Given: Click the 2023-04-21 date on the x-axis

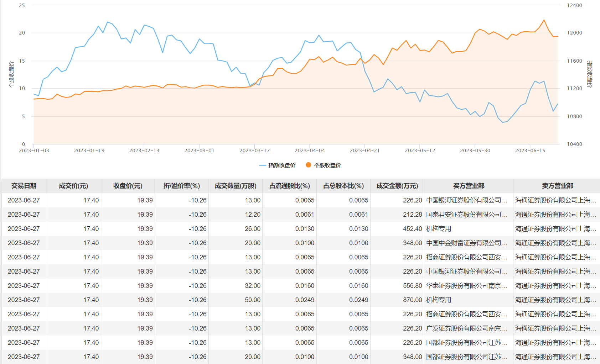Looking at the screenshot, I should click(364, 151).
